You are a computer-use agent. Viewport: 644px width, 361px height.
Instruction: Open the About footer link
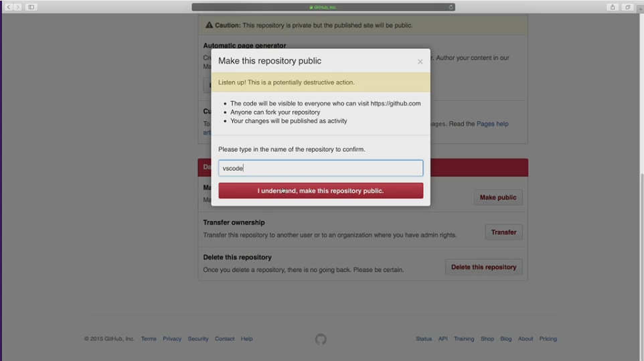point(526,339)
